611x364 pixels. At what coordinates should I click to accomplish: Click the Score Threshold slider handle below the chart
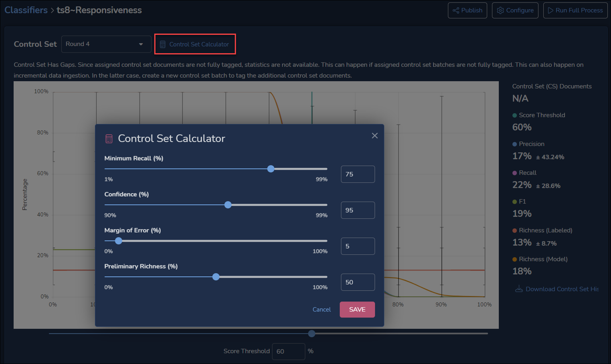pos(312,334)
